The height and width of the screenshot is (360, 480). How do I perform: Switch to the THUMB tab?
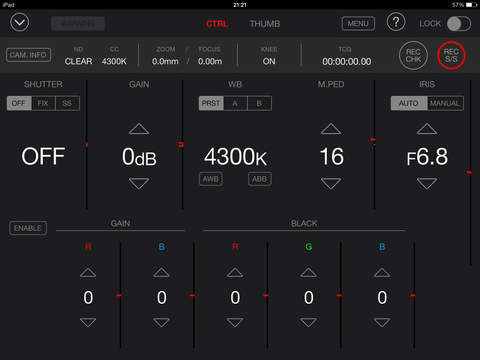(265, 24)
